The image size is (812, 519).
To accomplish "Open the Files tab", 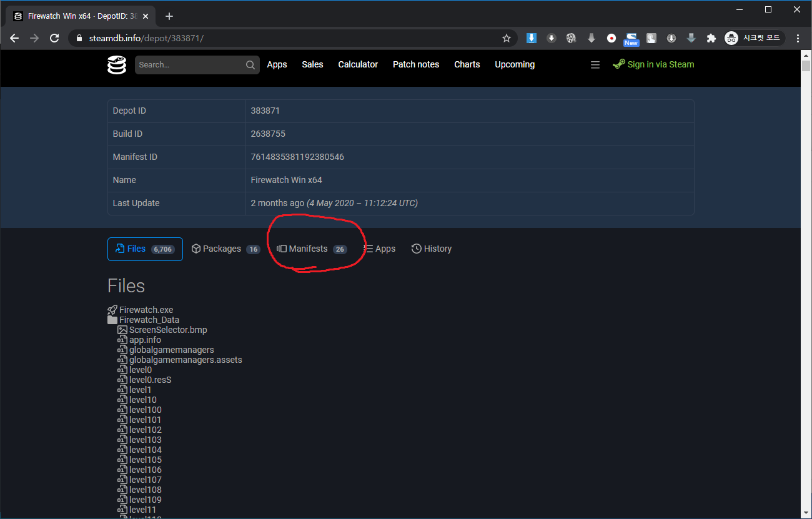I will click(x=145, y=249).
